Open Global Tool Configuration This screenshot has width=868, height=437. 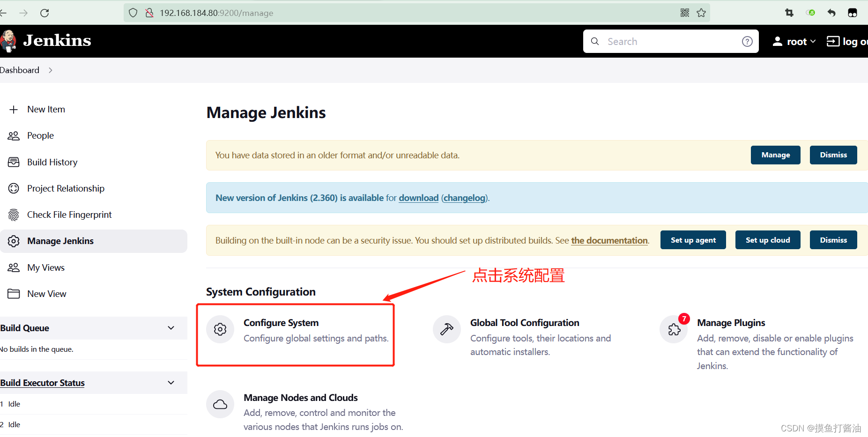pos(525,323)
